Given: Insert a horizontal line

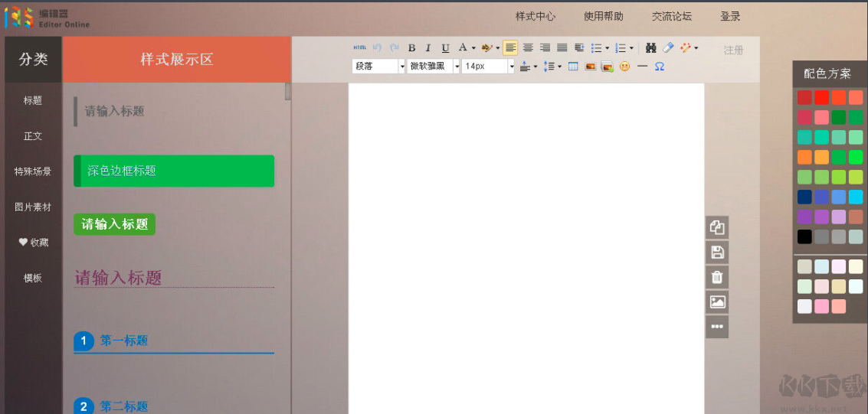Looking at the screenshot, I should (642, 66).
